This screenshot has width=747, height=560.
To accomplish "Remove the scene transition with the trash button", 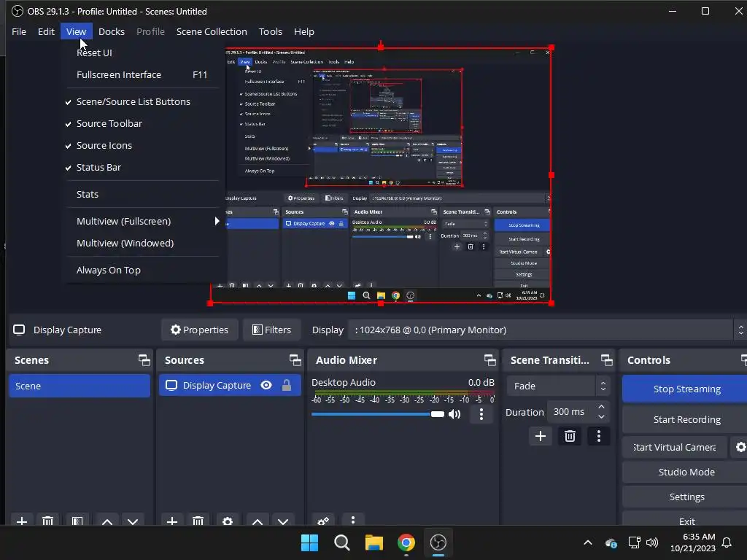I will click(x=570, y=436).
